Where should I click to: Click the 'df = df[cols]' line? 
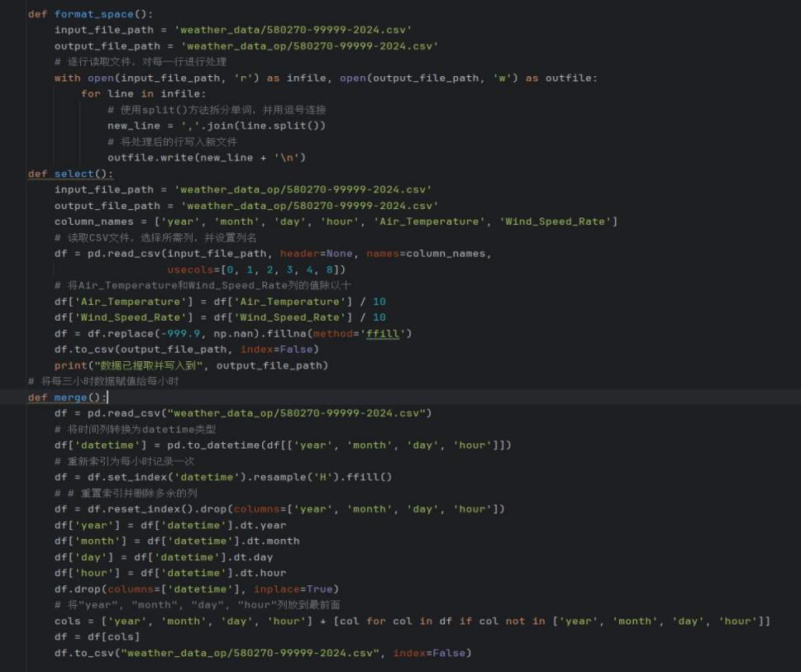point(97,637)
